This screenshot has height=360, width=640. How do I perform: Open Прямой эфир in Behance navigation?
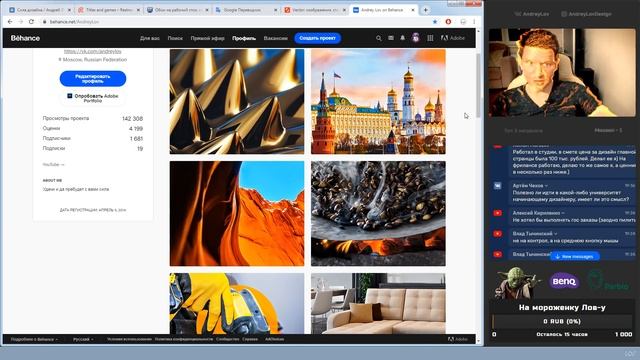[207, 38]
